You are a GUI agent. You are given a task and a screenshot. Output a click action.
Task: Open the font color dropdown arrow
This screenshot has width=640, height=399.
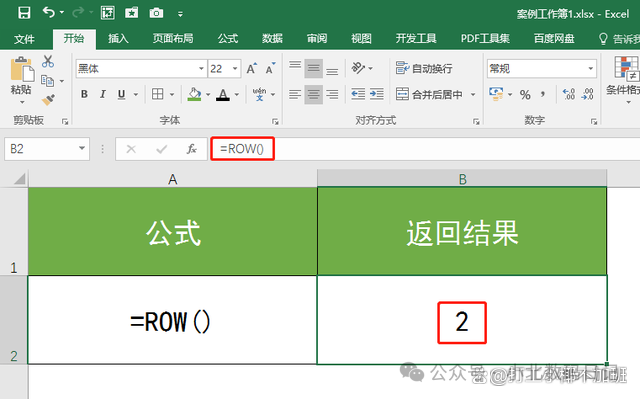[x=237, y=95]
